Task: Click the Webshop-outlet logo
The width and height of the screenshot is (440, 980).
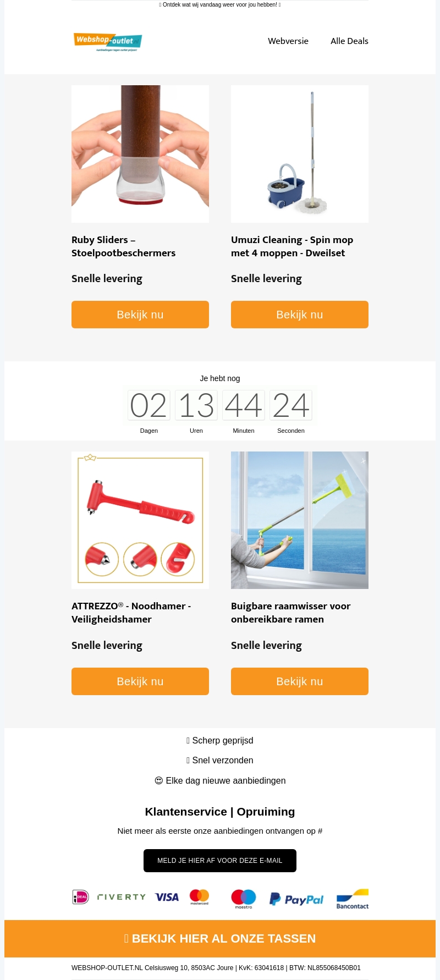Action: click(108, 41)
